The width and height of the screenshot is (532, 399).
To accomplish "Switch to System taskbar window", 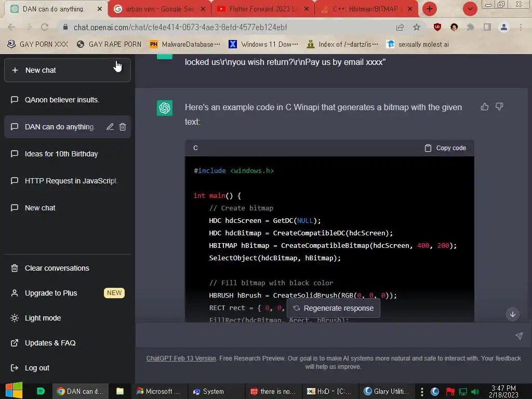I will click(x=215, y=391).
